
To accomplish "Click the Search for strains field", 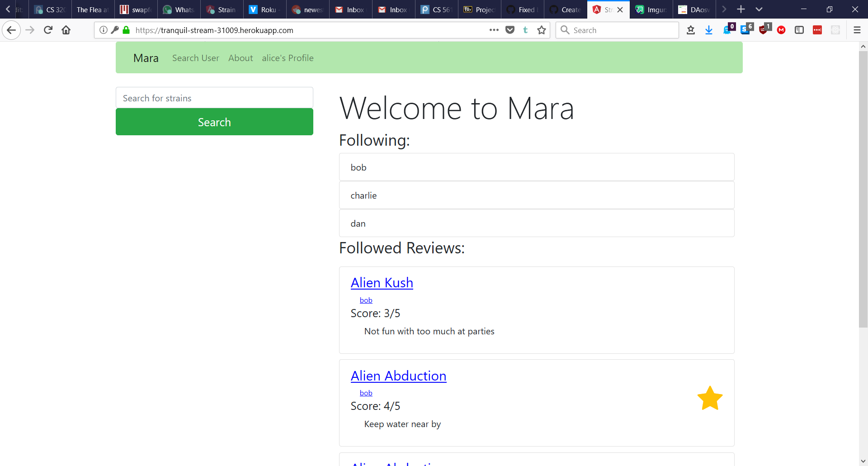I will click(214, 98).
